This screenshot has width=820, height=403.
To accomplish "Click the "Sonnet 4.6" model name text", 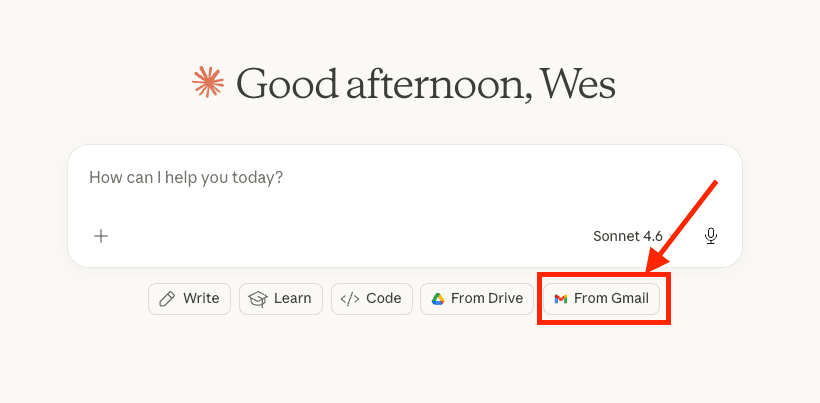I will point(627,236).
